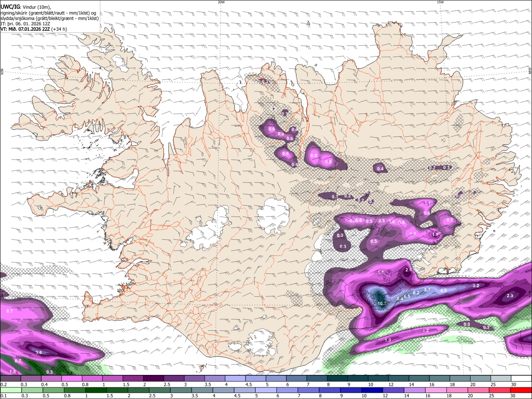This screenshot has height=399, width=532.
Task: Select top-row legend swatch labeled 4
Action: pos(235,379)
